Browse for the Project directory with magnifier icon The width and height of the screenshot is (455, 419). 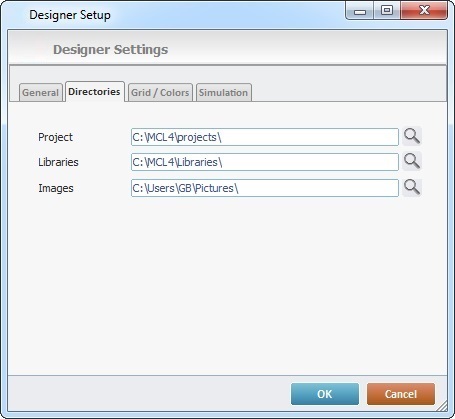pos(412,136)
